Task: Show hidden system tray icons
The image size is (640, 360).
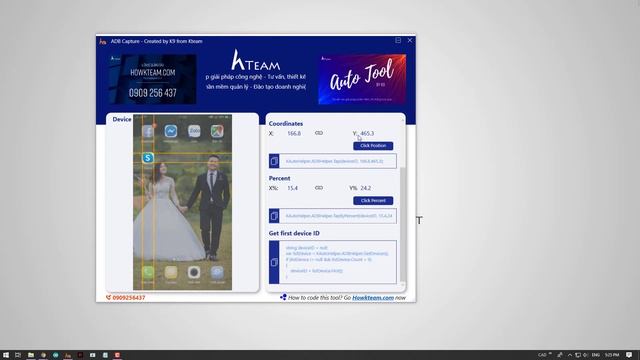Action: tap(570, 355)
